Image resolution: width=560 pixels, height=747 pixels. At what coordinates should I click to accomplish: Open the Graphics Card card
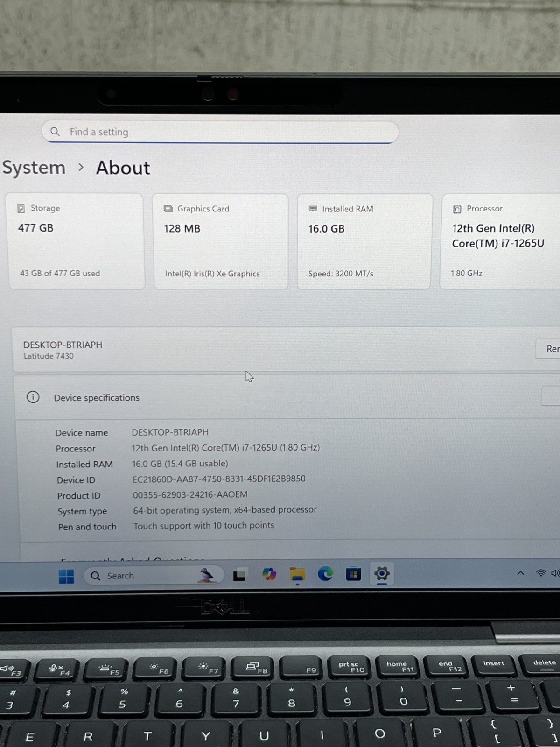click(x=220, y=242)
